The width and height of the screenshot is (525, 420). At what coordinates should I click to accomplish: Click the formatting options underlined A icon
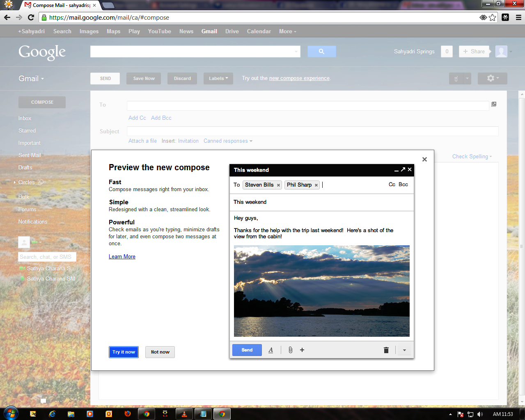tap(271, 350)
